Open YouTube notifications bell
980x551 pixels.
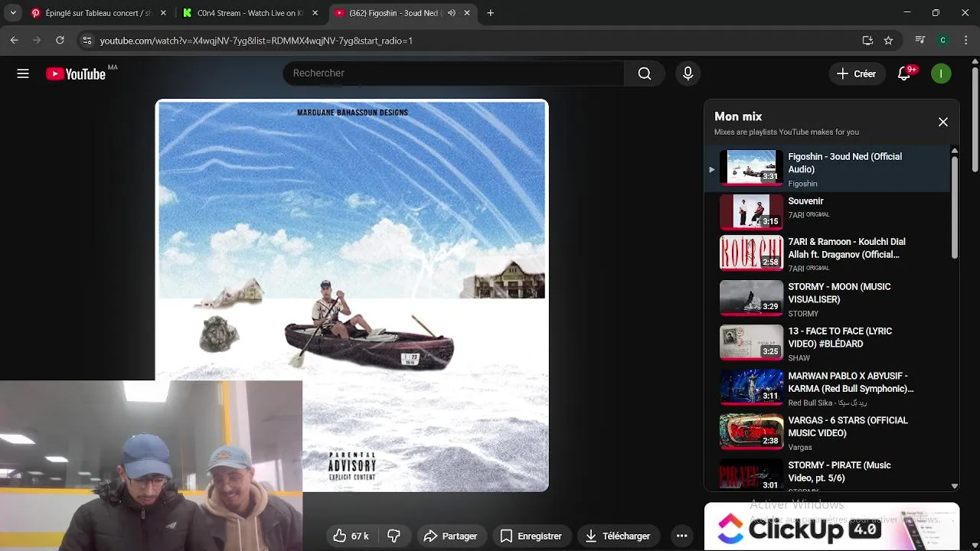[904, 73]
